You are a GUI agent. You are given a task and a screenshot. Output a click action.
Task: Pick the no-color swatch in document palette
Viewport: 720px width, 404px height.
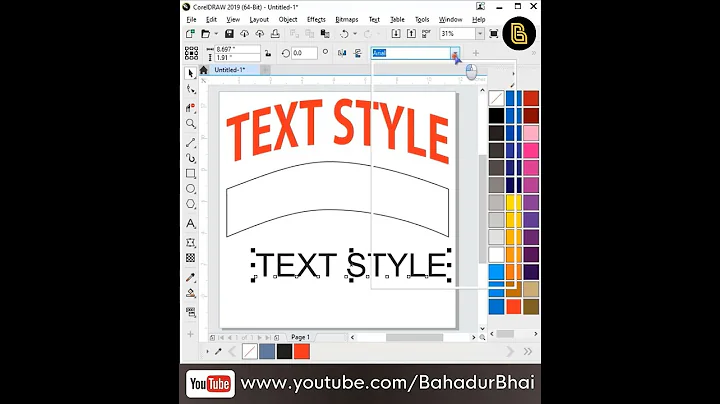coord(249,352)
